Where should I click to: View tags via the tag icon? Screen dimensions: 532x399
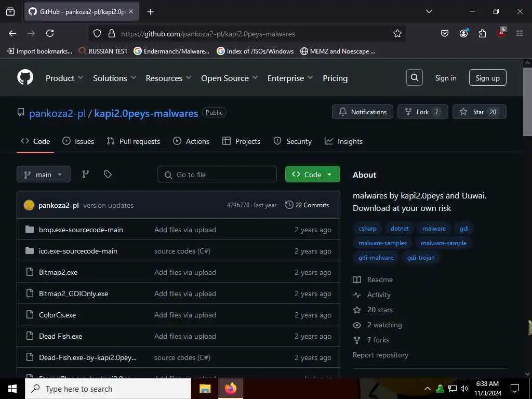point(108,175)
